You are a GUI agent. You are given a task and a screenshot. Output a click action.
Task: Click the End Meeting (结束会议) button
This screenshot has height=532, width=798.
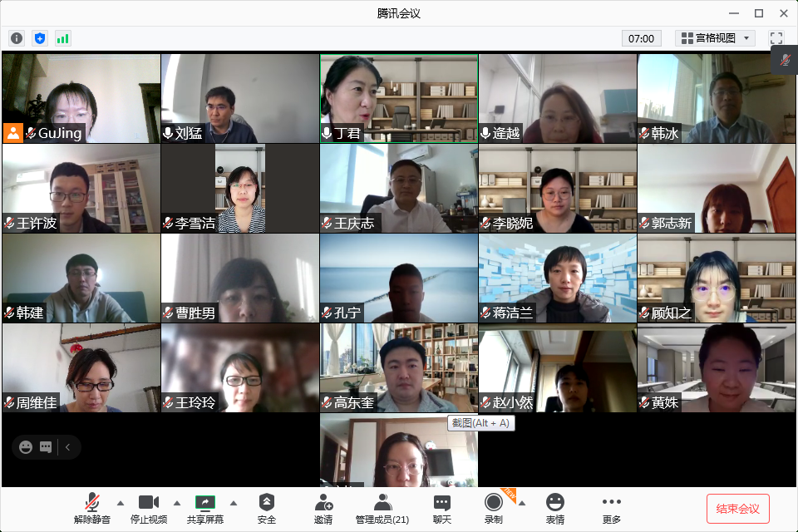click(737, 508)
